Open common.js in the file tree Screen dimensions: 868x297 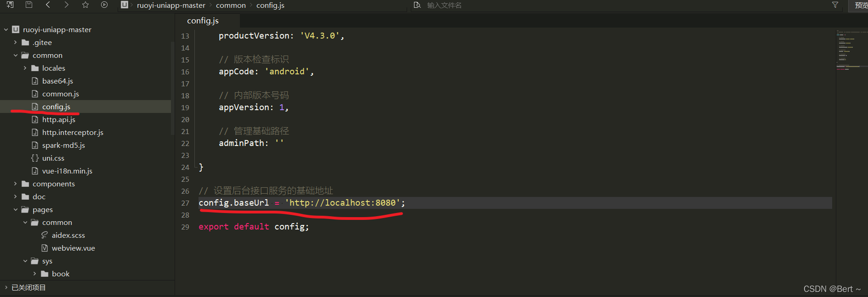coord(61,94)
